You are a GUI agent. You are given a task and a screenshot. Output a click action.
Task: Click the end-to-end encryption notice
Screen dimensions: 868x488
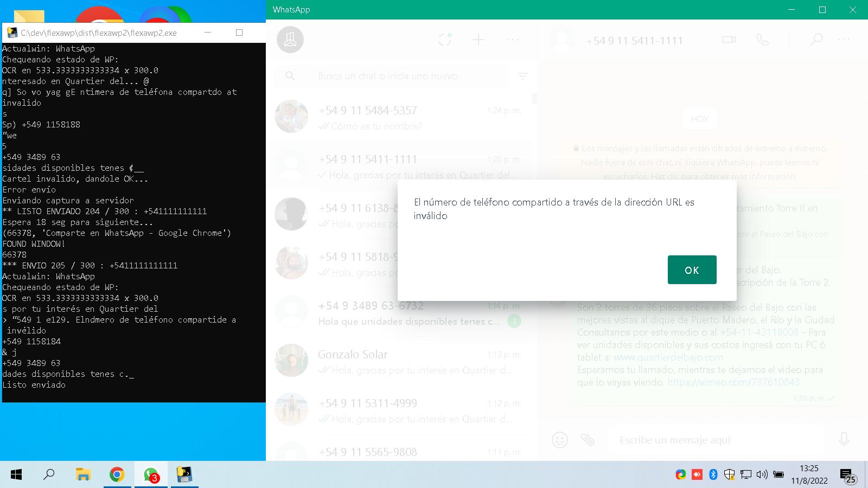tap(699, 162)
